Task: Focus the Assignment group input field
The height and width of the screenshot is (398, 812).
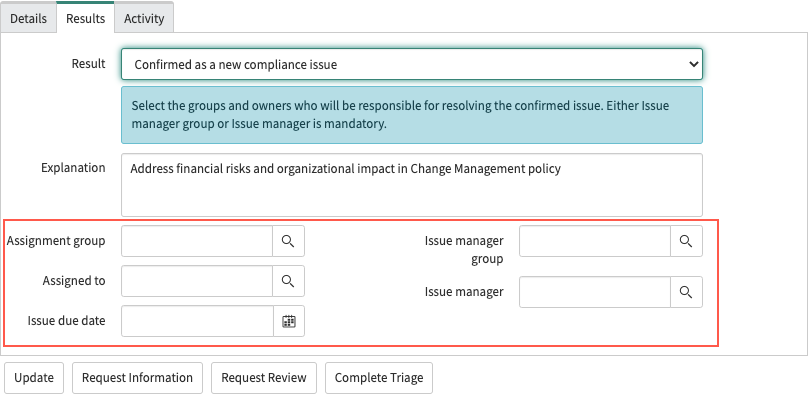Action: (197, 241)
